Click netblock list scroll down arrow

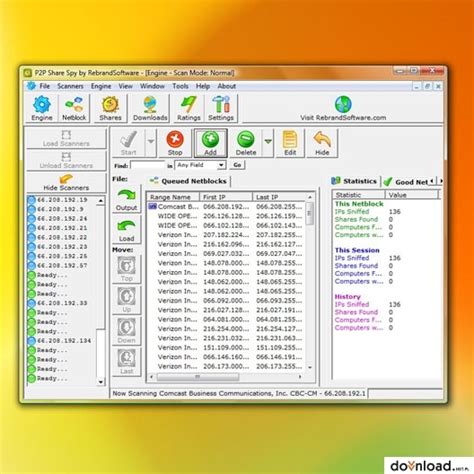point(310,367)
